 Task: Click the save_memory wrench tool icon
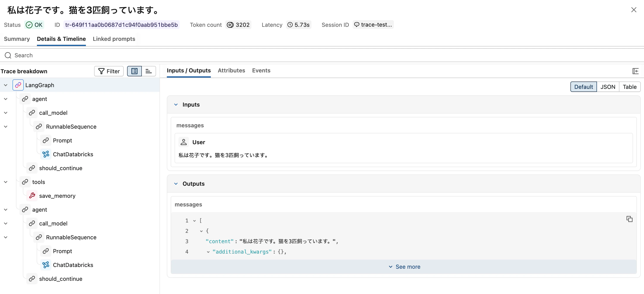tap(32, 196)
